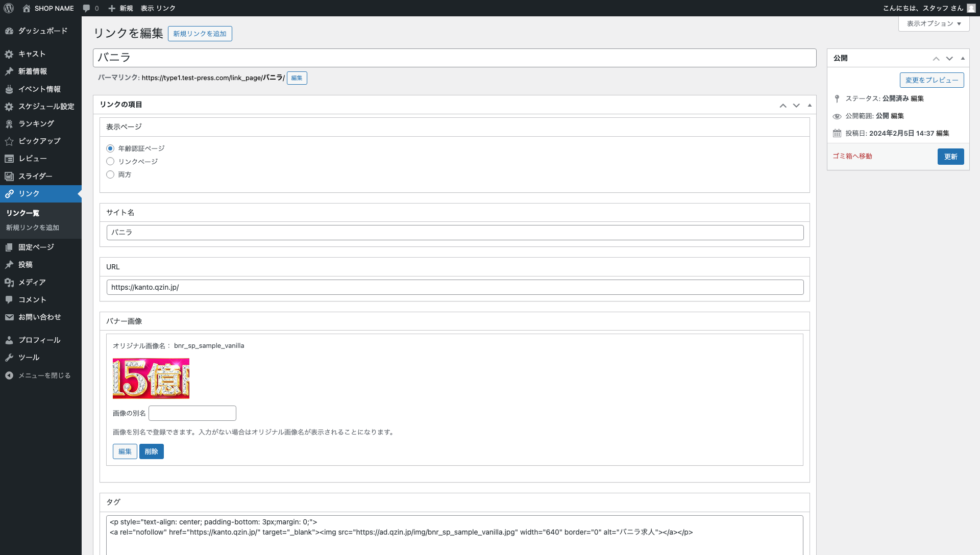Viewport: 980px width, 555px height.
Task: Click 変更をプレビュー button
Action: point(932,80)
